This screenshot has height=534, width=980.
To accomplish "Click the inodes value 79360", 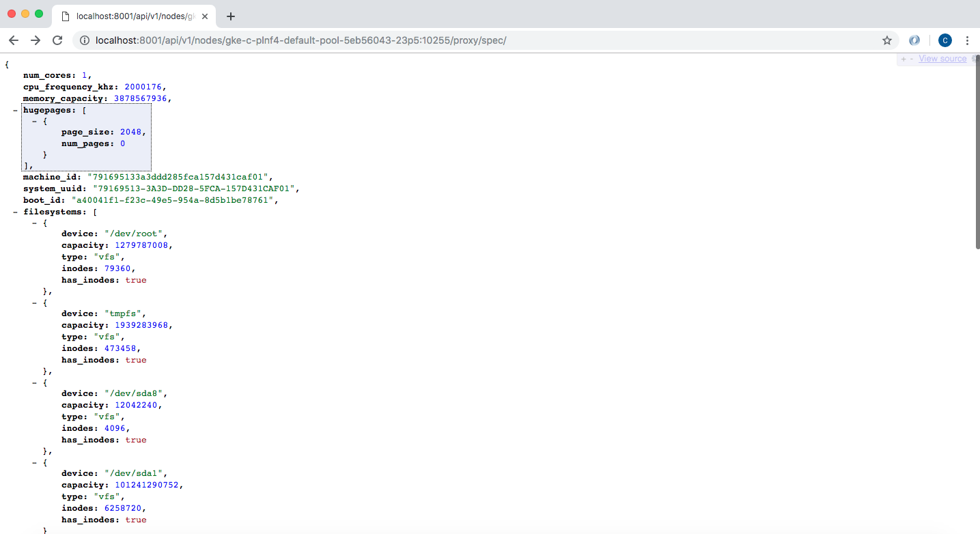I will click(117, 268).
